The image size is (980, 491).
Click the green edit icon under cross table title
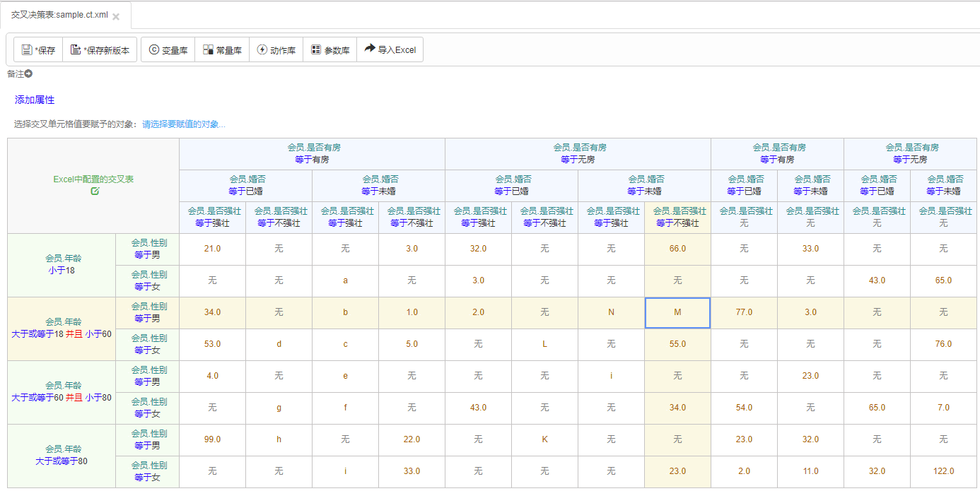[95, 191]
